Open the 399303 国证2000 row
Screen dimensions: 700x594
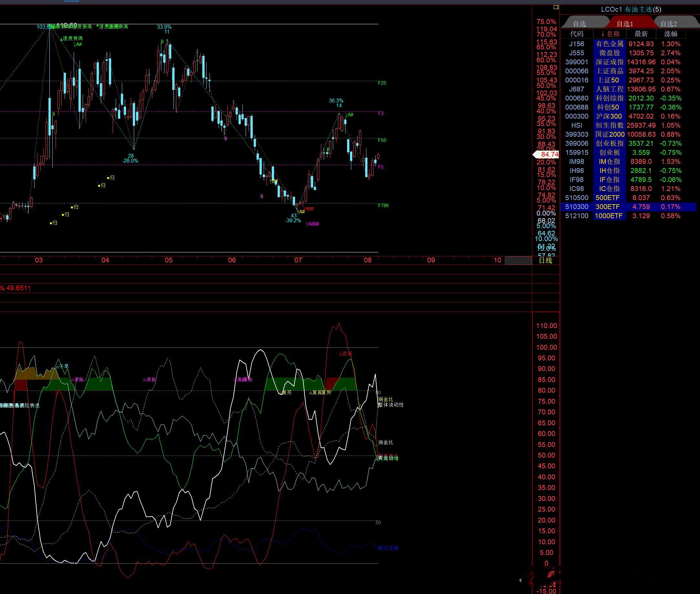click(x=628, y=134)
